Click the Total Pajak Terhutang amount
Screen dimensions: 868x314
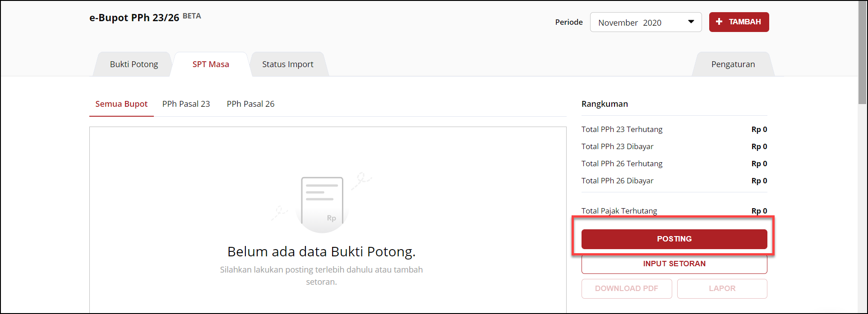pos(759,211)
